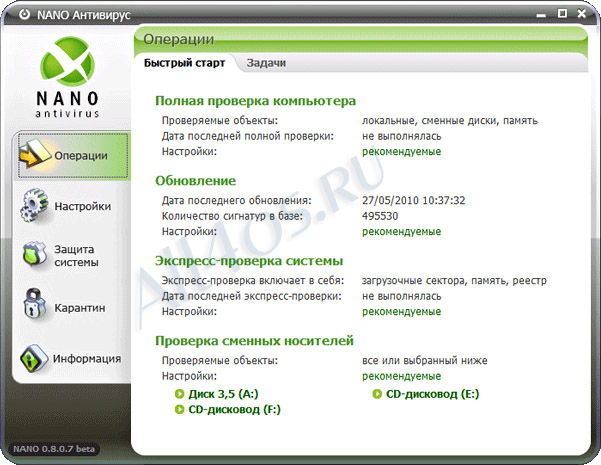Click 'все или выбранный ниже' value
This screenshot has height=465, width=601.
pyautogui.click(x=424, y=360)
